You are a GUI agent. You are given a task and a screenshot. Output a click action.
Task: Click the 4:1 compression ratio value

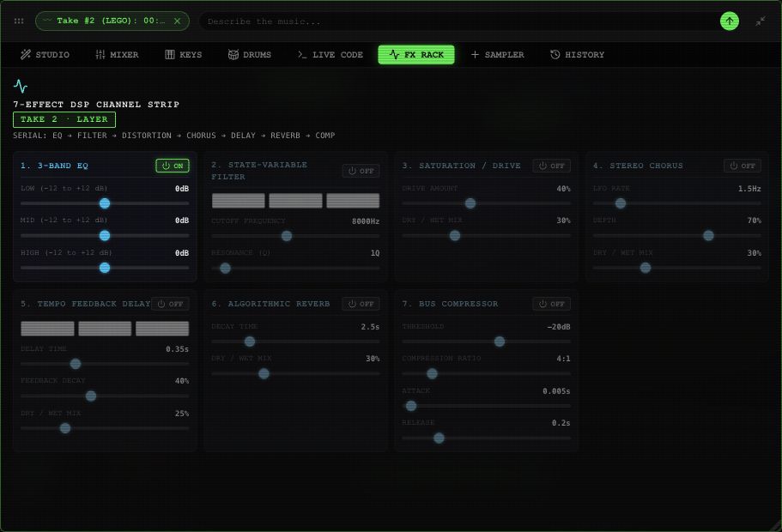click(564, 359)
